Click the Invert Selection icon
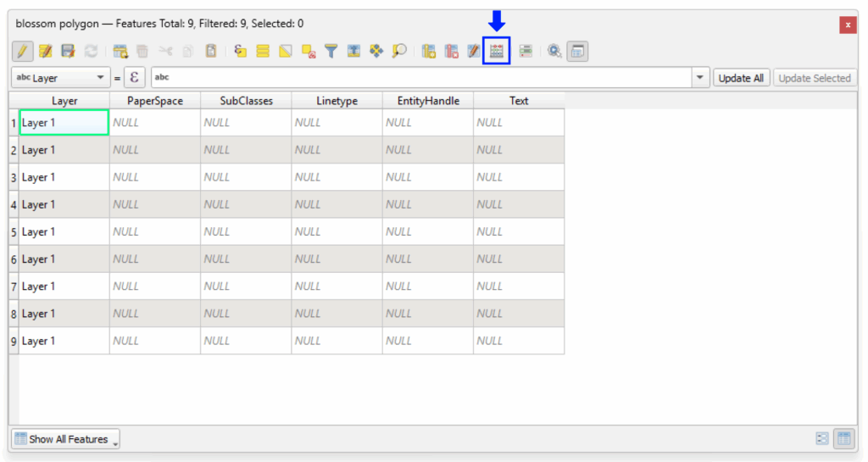 click(286, 52)
